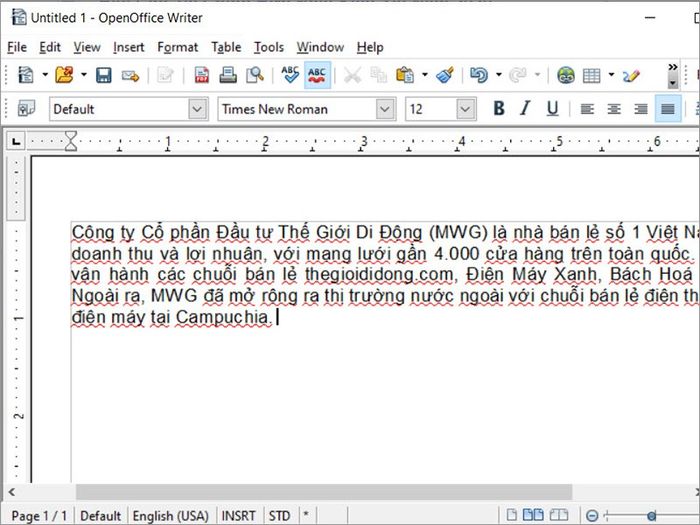The image size is (700, 525).
Task: Open the Help menu
Action: pyautogui.click(x=370, y=47)
